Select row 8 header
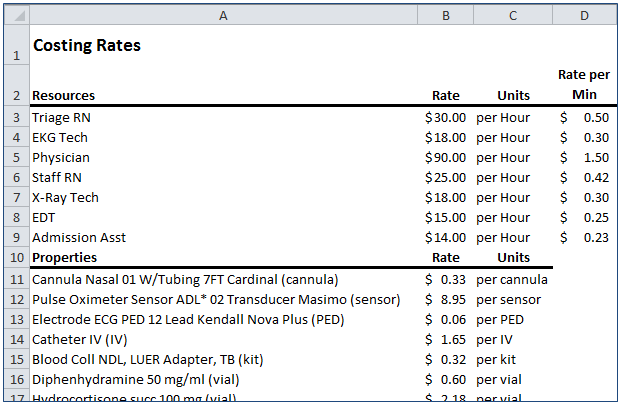The height and width of the screenshot is (407, 624). [x=16, y=217]
